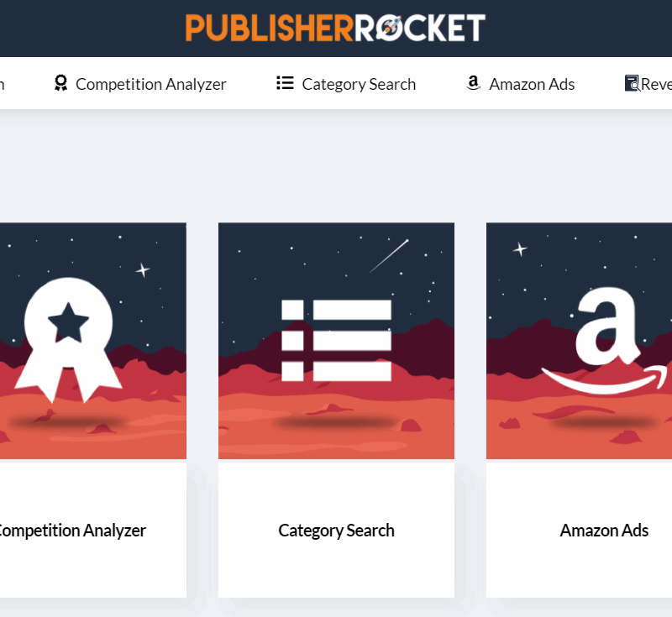Click the list icon beside Category Search

[285, 83]
